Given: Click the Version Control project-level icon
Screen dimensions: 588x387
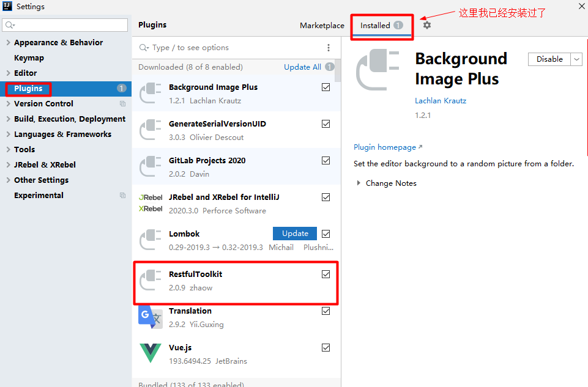Looking at the screenshot, I should pos(122,104).
